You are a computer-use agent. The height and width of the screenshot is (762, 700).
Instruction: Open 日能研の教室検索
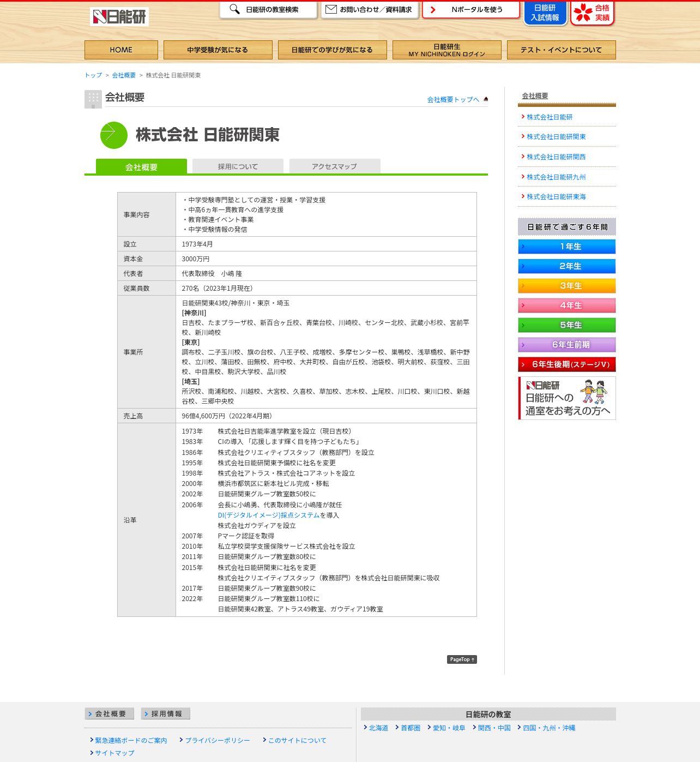coord(268,10)
